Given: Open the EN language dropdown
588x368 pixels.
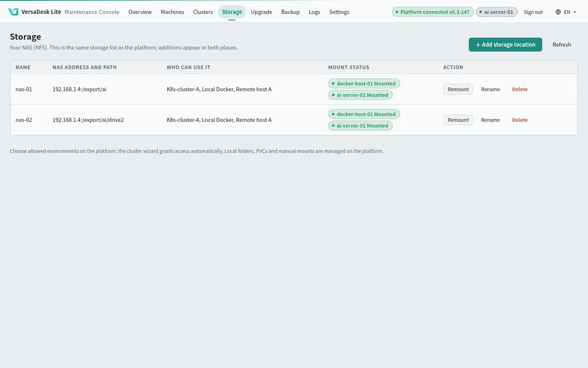Looking at the screenshot, I should (x=566, y=12).
